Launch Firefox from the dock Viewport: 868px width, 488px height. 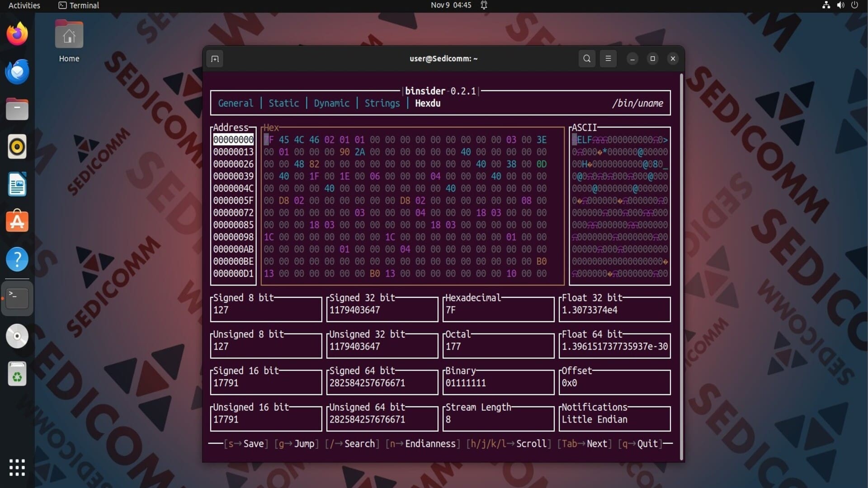[x=17, y=34]
